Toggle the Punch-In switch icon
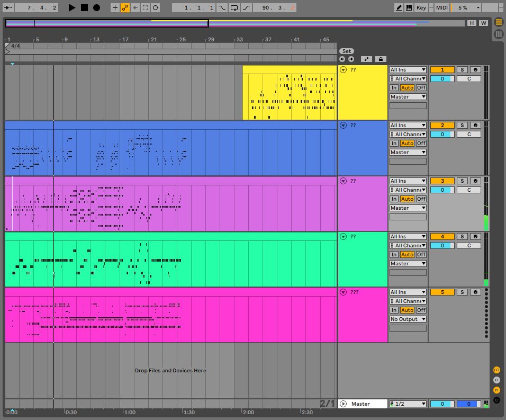Image resolution: width=506 pixels, height=420 pixels. point(222,8)
